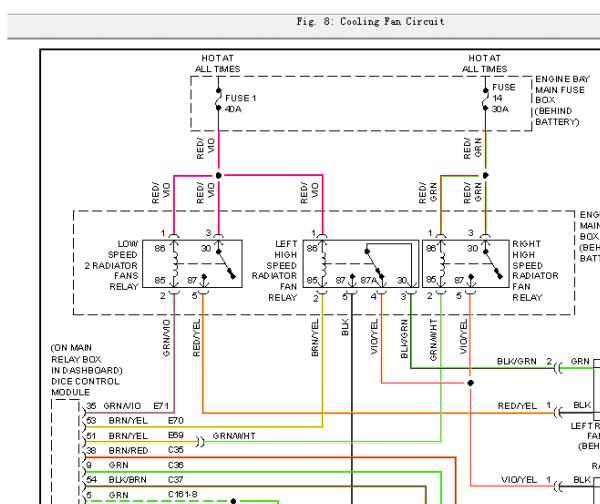
Task: Select the 'FUSE 14 30A' label
Action: [503, 98]
